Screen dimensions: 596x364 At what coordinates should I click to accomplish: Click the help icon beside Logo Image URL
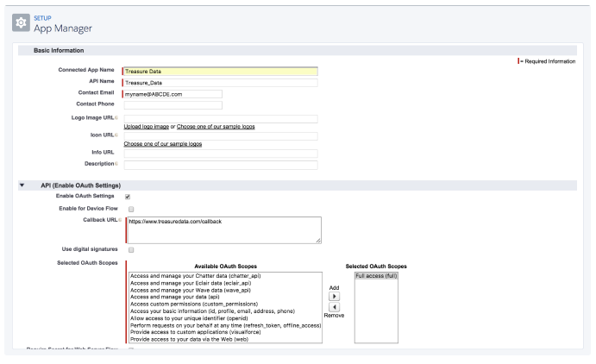(x=116, y=117)
